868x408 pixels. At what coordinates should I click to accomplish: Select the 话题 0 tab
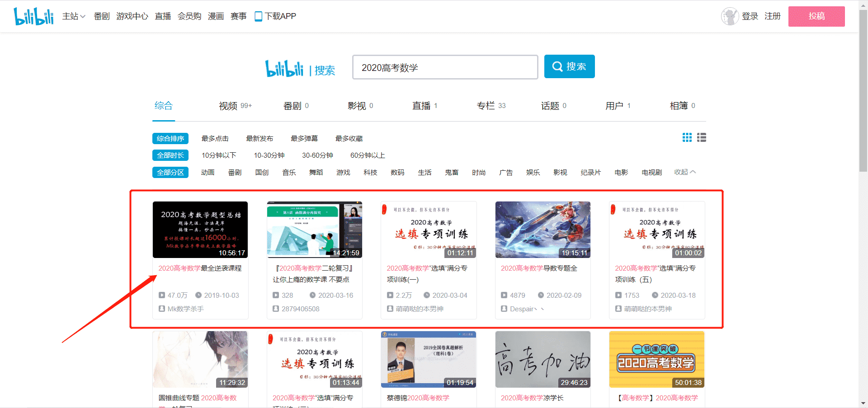coord(554,106)
